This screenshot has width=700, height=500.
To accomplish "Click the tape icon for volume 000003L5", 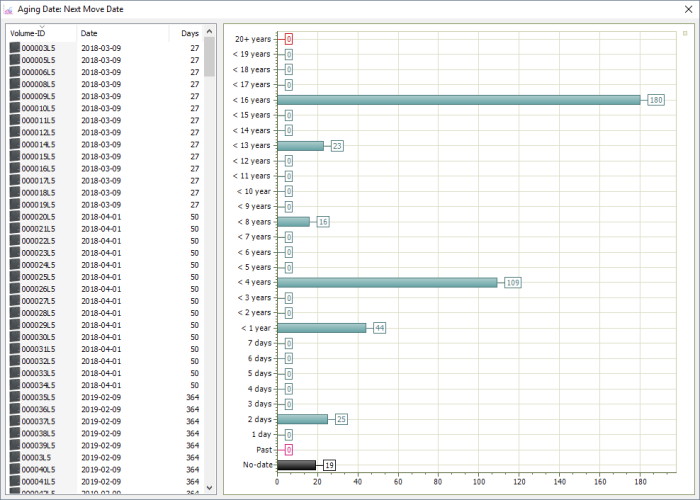I will point(14,48).
